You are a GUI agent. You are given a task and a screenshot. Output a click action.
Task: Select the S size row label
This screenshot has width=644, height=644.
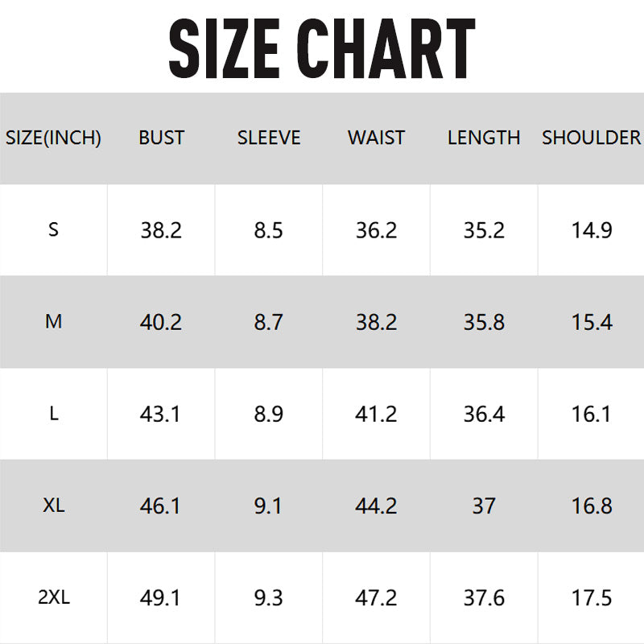(x=53, y=229)
